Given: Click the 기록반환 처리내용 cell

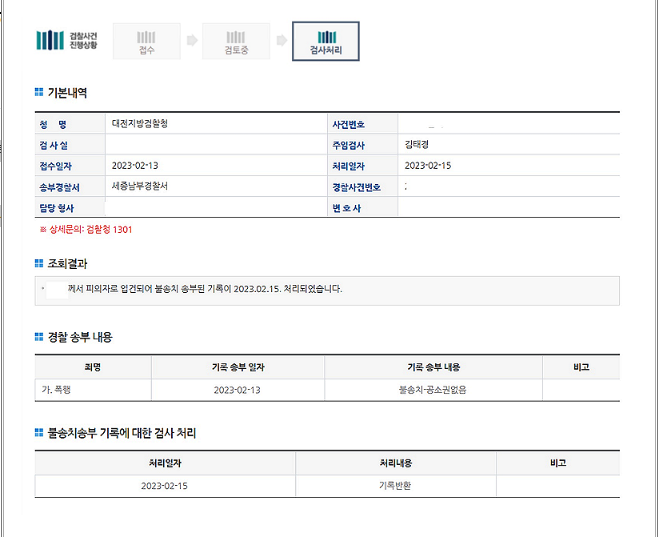Looking at the screenshot, I should [395, 485].
